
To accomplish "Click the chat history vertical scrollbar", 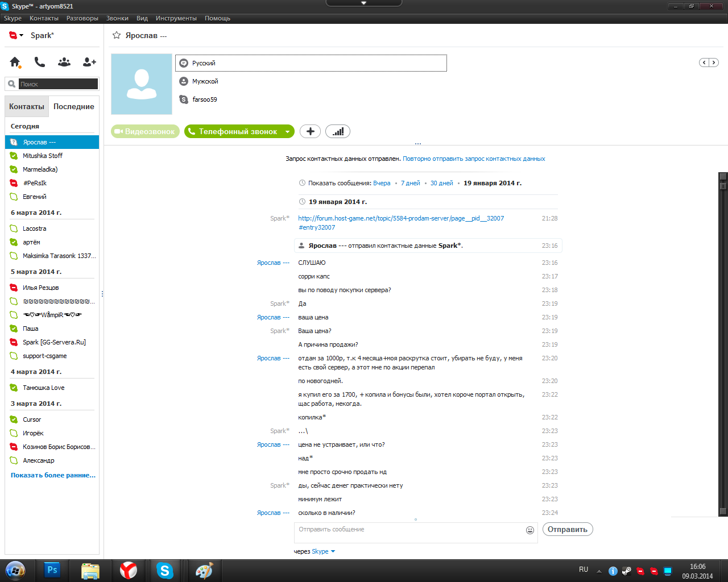I will pyautogui.click(x=723, y=344).
